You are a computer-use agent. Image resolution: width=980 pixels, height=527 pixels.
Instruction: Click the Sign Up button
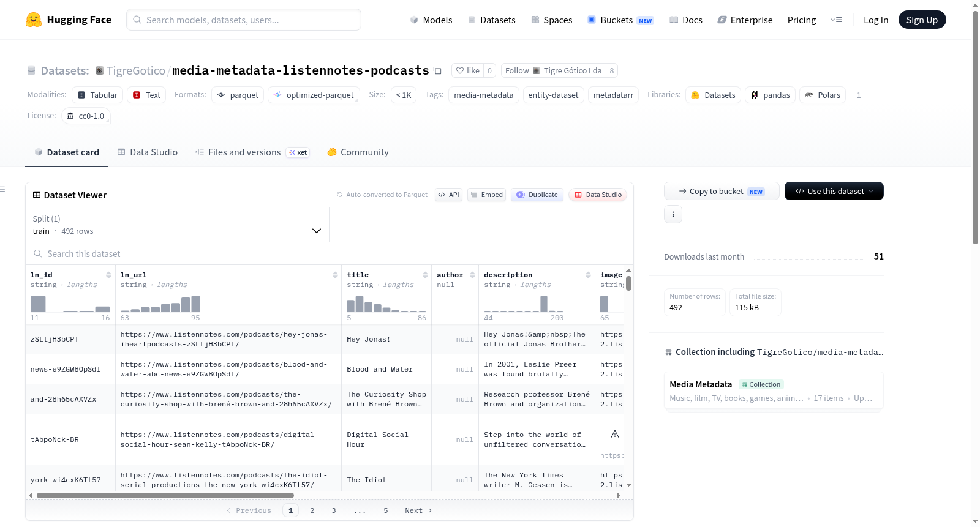[922, 20]
